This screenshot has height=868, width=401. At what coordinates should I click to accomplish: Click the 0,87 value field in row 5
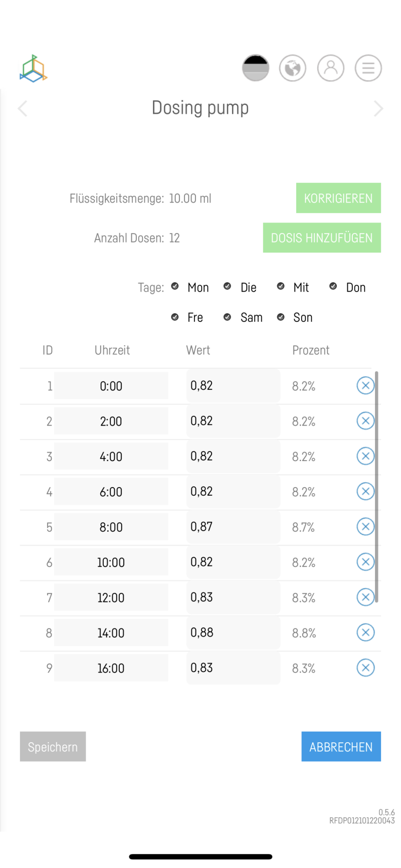coord(233,527)
